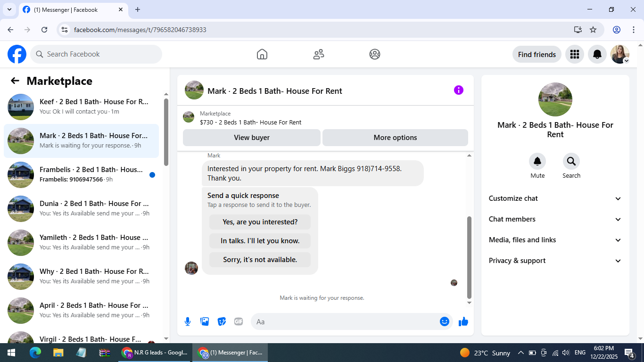644x362 pixels.
Task: Open the Frambelis conversation
Action: click(x=81, y=175)
